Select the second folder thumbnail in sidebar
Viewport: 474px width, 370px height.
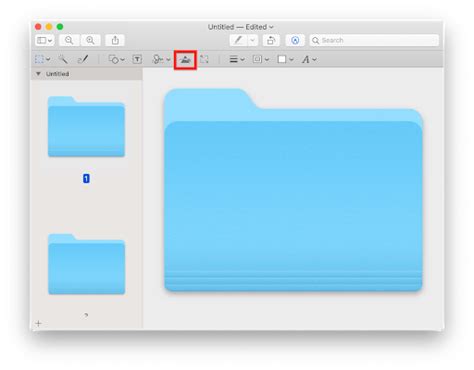(86, 264)
